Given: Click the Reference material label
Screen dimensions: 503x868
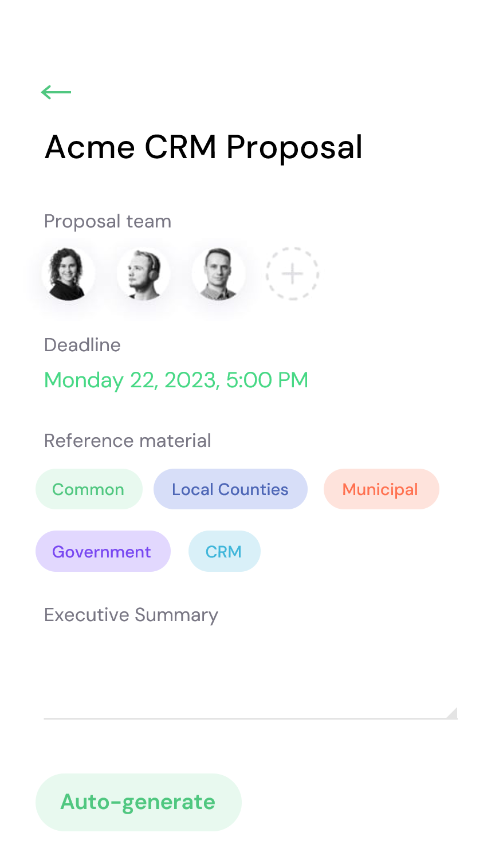Looking at the screenshot, I should (x=127, y=441).
